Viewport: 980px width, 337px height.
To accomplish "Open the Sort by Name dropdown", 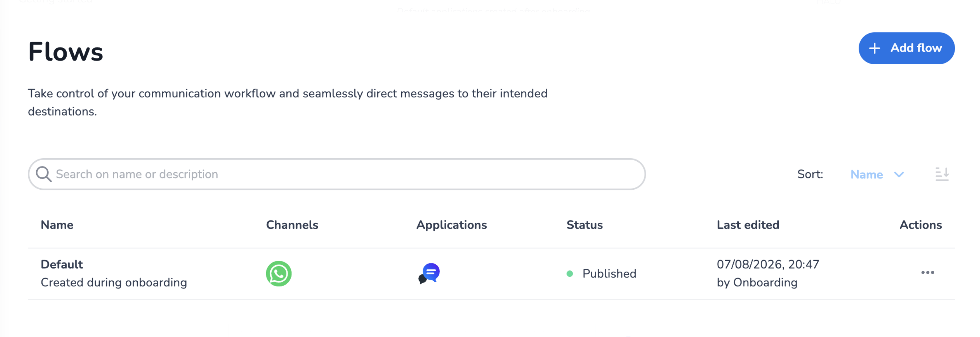I will [876, 175].
